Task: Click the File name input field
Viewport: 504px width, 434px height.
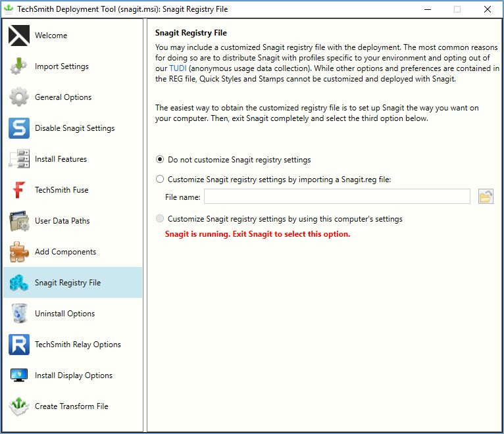Action: click(337, 196)
